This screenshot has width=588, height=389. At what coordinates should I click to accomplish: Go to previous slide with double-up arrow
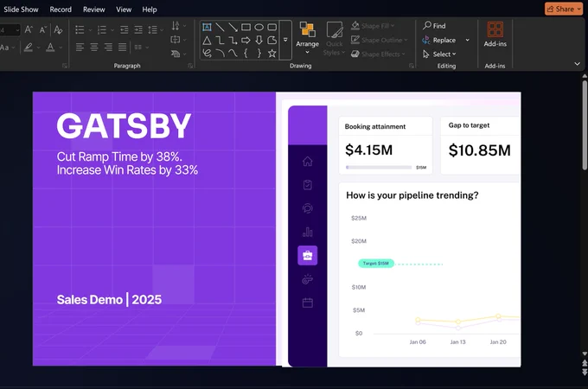coord(585,363)
